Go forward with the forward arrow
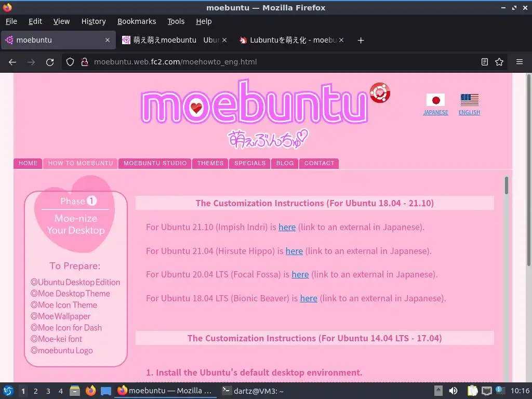Image resolution: width=532 pixels, height=399 pixels. [x=31, y=62]
